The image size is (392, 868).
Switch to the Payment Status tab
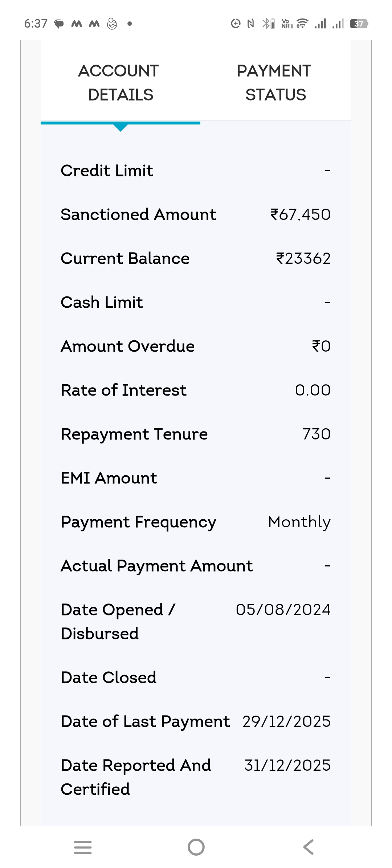[274, 83]
